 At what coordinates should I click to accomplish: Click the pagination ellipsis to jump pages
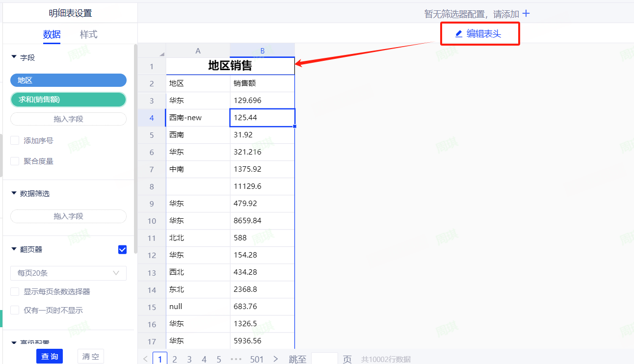tap(236, 359)
